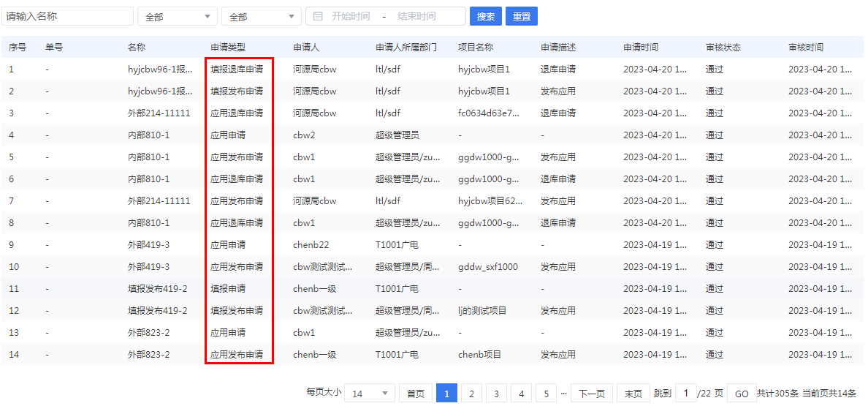Select page 1 in pagination
The width and height of the screenshot is (868, 406).
point(446,394)
